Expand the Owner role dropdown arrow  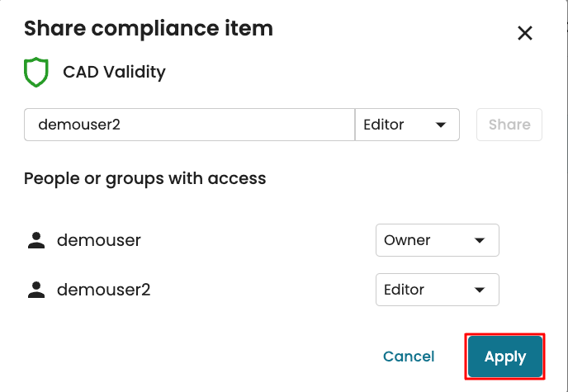pos(480,241)
